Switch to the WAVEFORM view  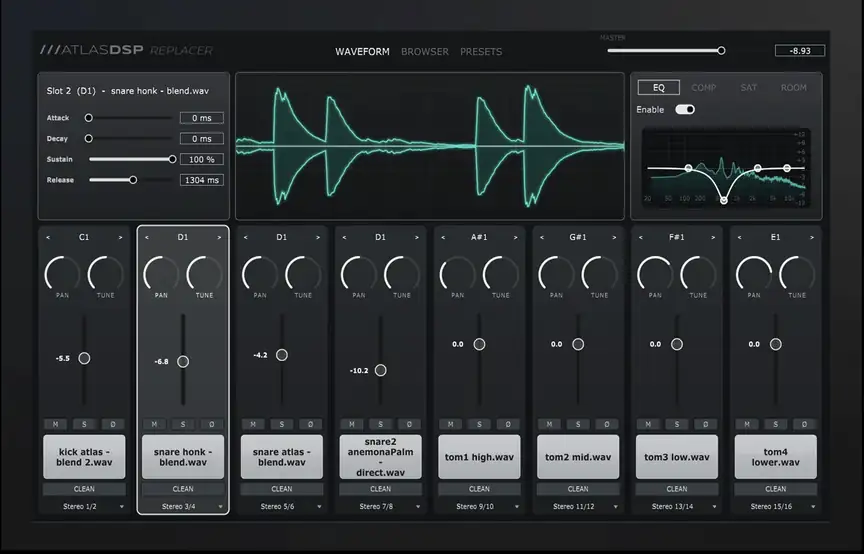[x=363, y=52]
